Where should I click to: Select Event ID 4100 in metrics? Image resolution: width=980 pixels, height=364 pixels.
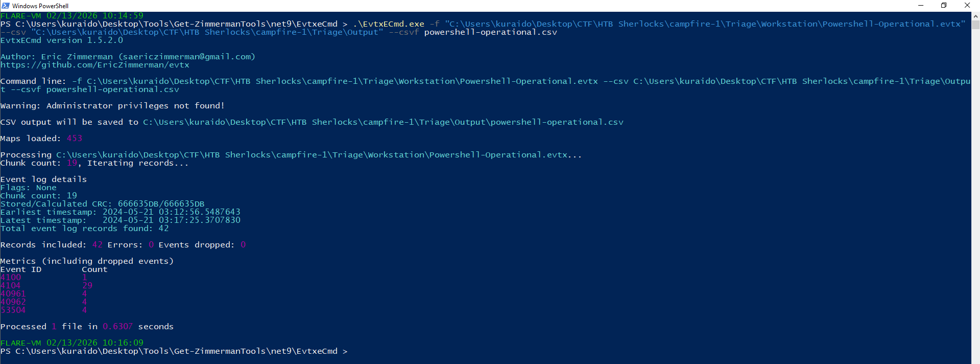11,278
